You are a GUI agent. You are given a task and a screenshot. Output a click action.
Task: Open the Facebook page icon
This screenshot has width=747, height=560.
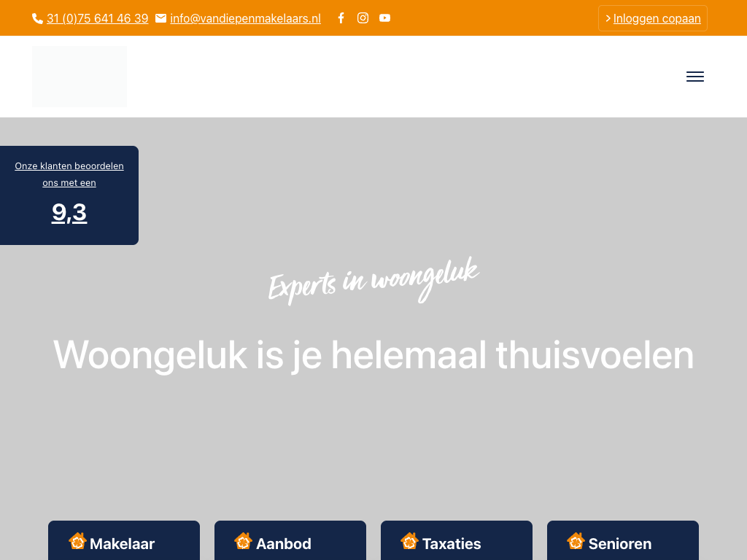(x=341, y=18)
